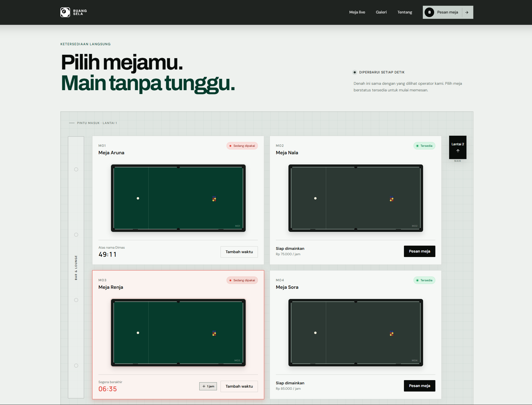Click the Tersedia badge on Meja Sora

click(x=424, y=280)
